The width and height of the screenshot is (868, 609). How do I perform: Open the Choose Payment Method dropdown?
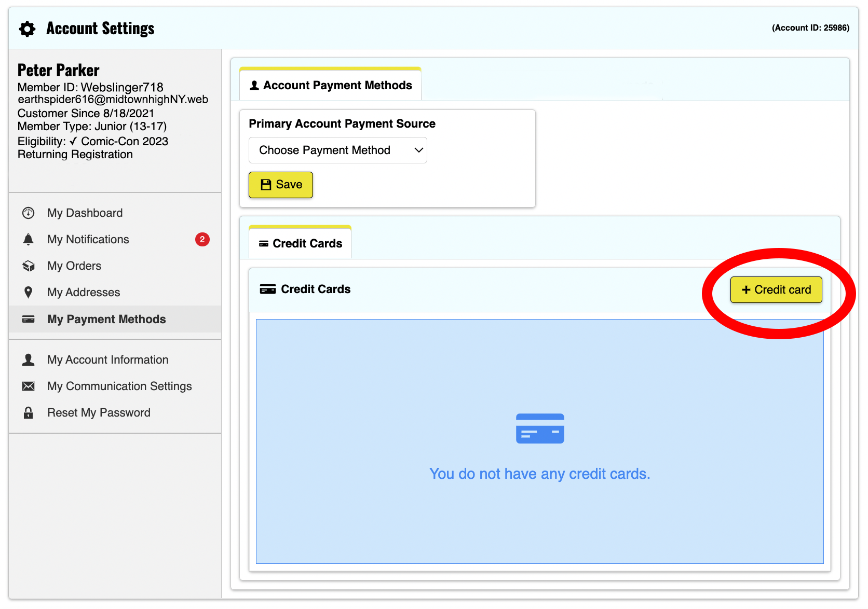337,150
